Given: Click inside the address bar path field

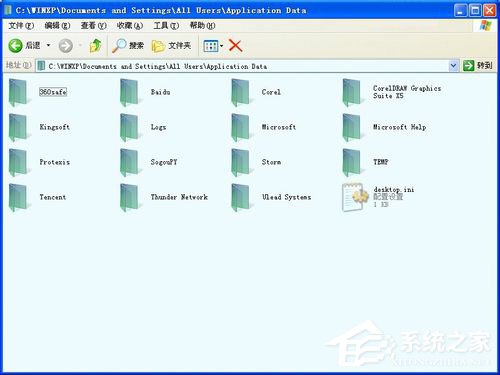Looking at the screenshot, I should click(247, 66).
